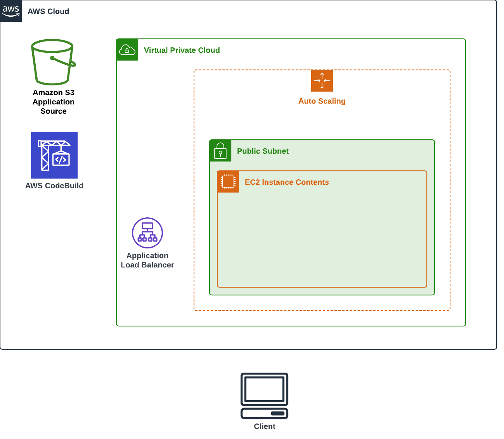
Task: Select the Application Load Balancer icon
Action: (147, 233)
